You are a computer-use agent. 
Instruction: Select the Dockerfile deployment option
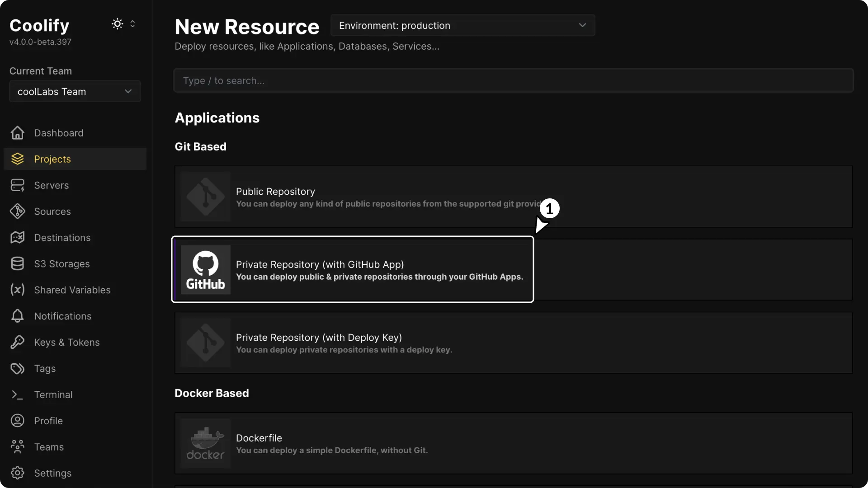pyautogui.click(x=513, y=443)
